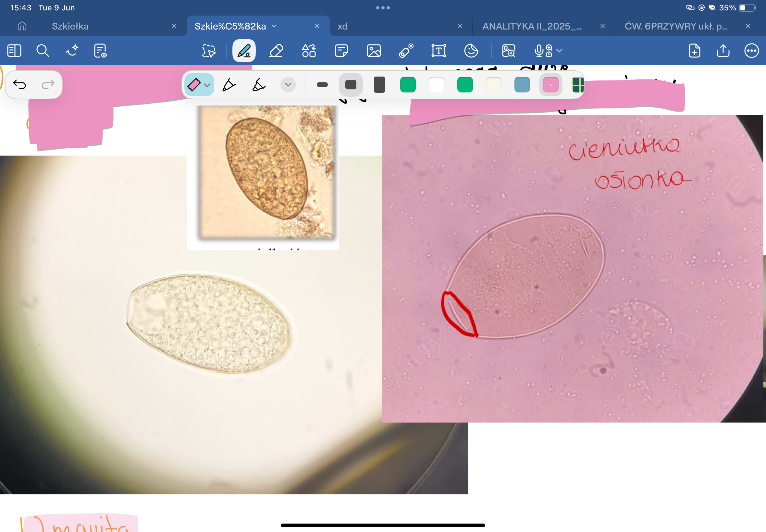This screenshot has height=532, width=766.
Task: Tap the multitasking three-dots indicator
Action: click(x=383, y=8)
